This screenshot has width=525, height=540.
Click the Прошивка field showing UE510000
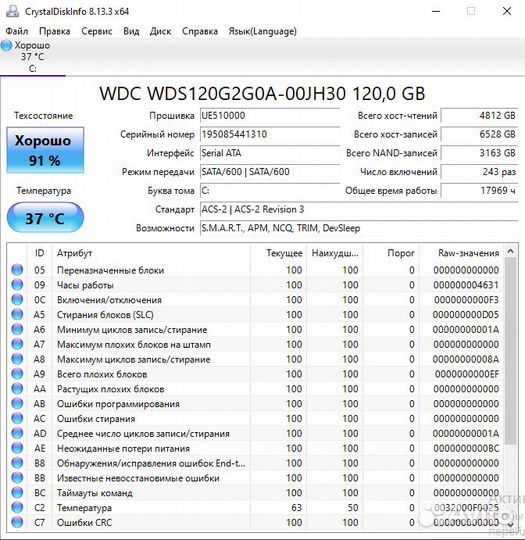270,116
